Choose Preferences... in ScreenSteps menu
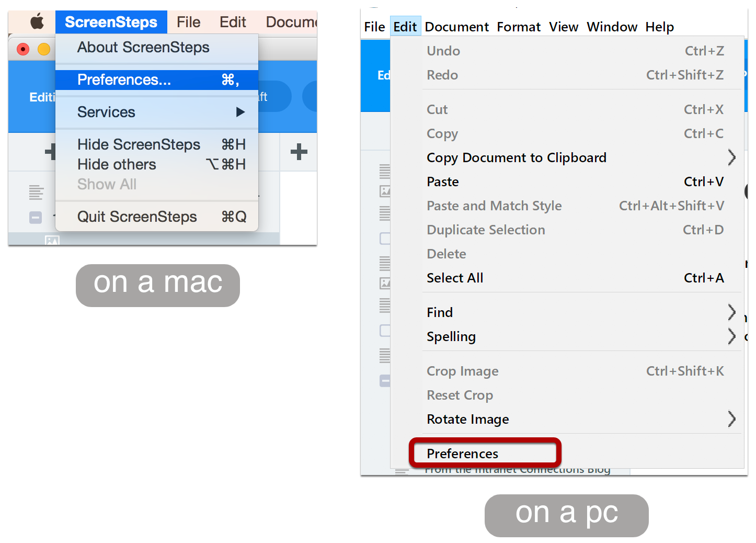The height and width of the screenshot is (543, 756). tap(157, 80)
